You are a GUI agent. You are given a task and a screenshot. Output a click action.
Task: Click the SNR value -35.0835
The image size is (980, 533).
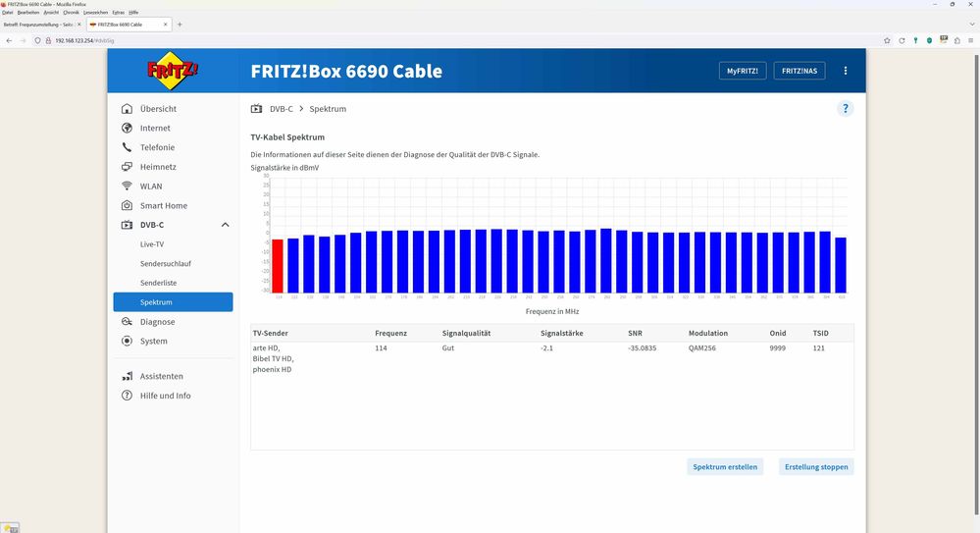click(642, 347)
